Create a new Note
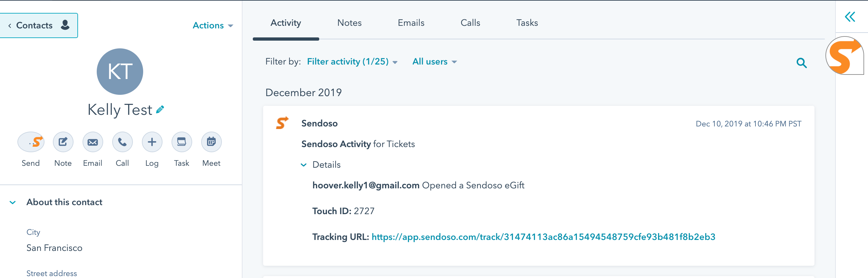 [63, 142]
